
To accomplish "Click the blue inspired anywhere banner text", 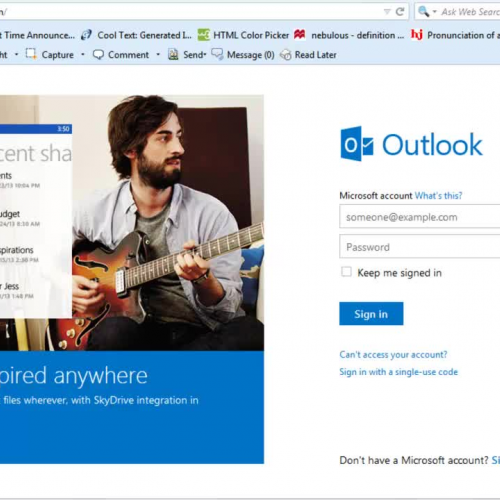I will tap(74, 376).
